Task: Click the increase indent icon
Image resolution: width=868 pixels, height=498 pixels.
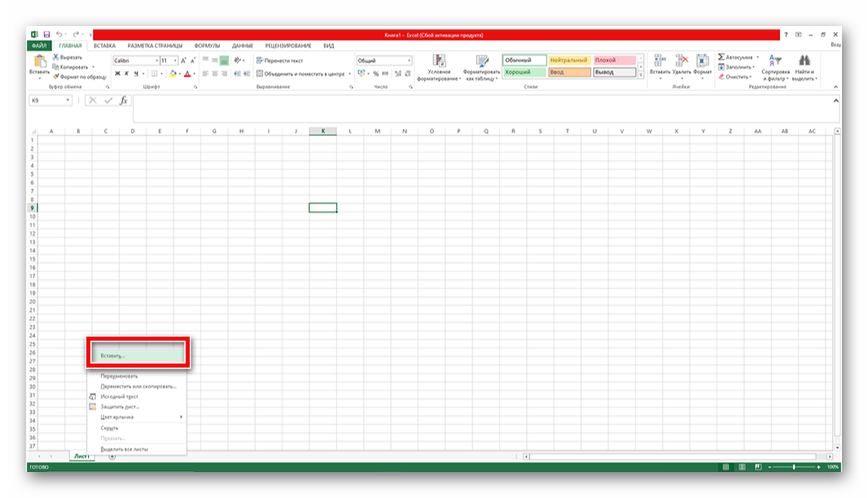Action: (x=247, y=73)
